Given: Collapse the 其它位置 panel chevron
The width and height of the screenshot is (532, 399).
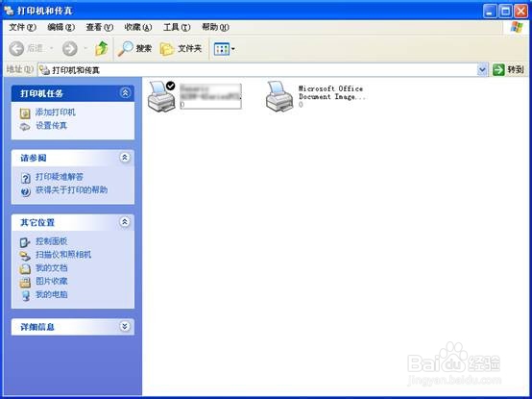Looking at the screenshot, I should (x=125, y=222).
